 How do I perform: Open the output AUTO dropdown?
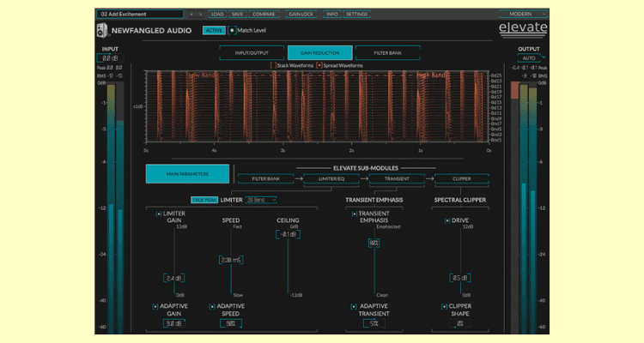pyautogui.click(x=529, y=57)
